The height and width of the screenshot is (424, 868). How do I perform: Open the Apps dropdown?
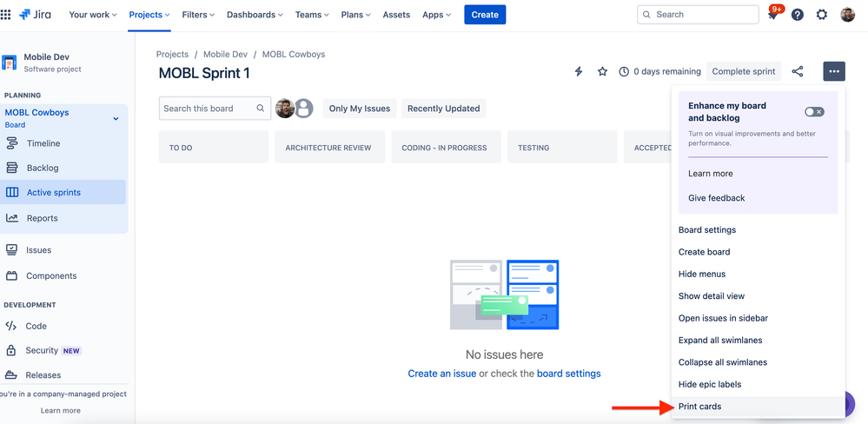(436, 15)
